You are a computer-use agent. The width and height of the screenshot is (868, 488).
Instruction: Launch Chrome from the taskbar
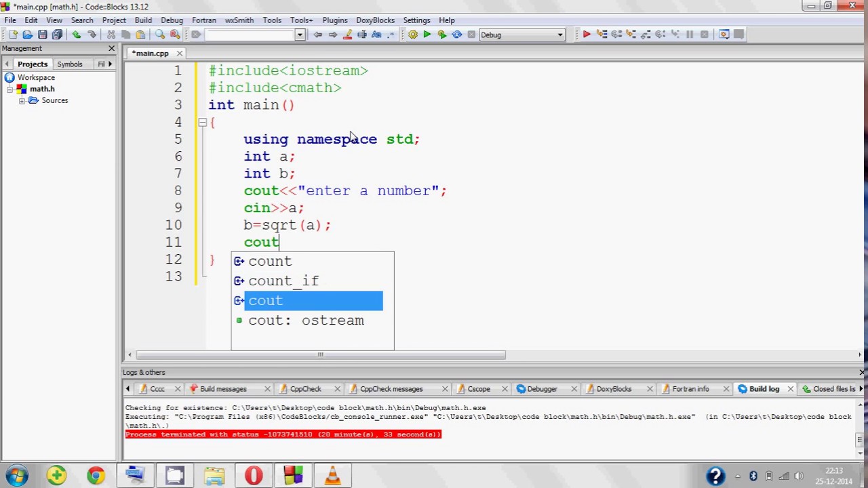pos(96,476)
